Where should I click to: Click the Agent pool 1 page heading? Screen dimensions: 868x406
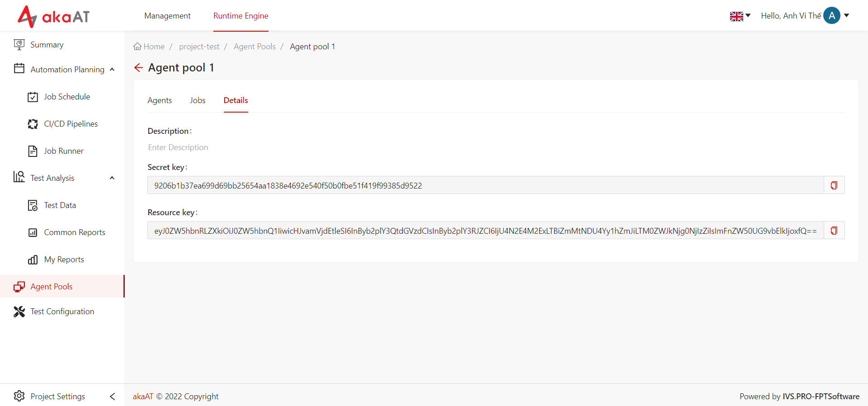[181, 68]
